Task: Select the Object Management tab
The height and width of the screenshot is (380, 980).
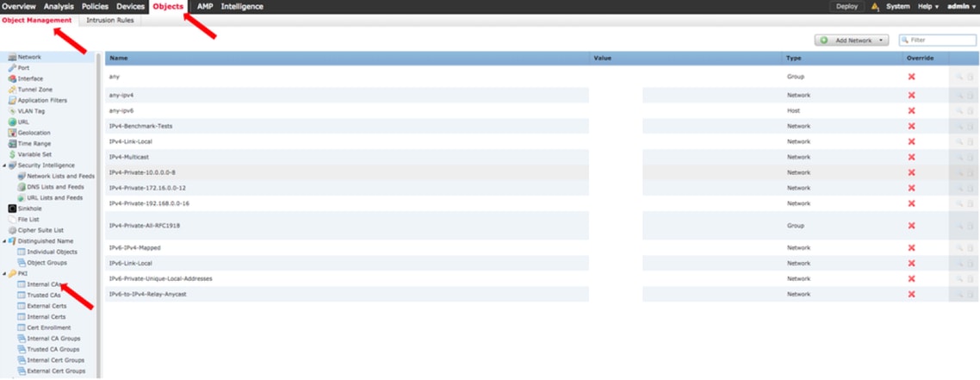Action: pyautogui.click(x=37, y=20)
